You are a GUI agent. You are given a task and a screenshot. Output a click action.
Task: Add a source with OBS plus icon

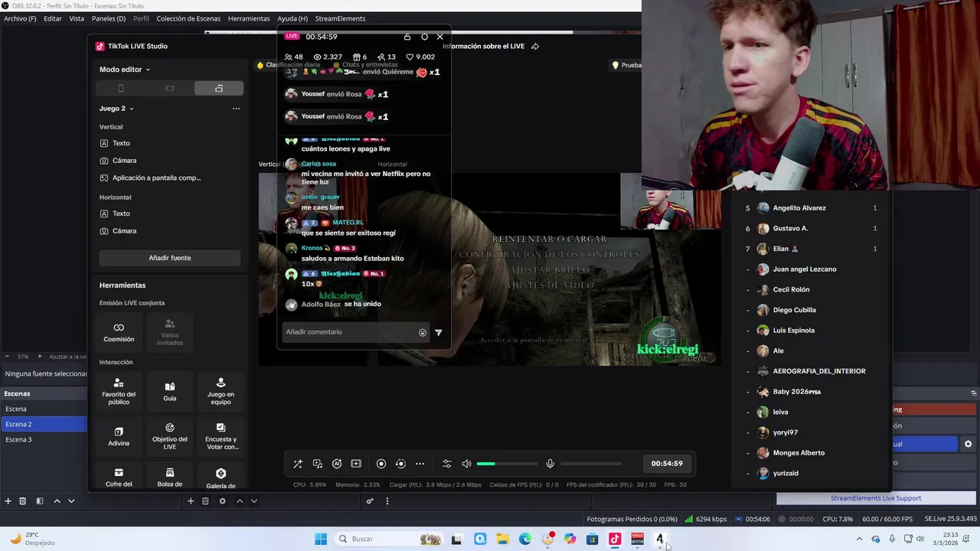191,501
